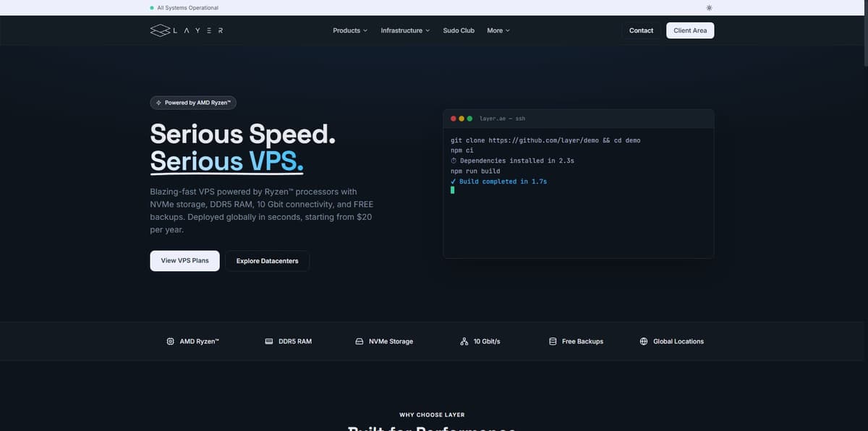Click the Global Locations feature label

tap(678, 341)
